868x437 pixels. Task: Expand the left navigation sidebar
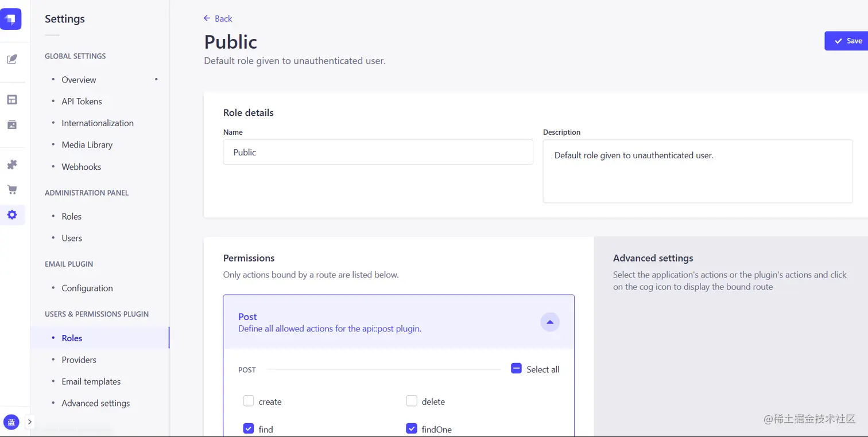pyautogui.click(x=30, y=422)
